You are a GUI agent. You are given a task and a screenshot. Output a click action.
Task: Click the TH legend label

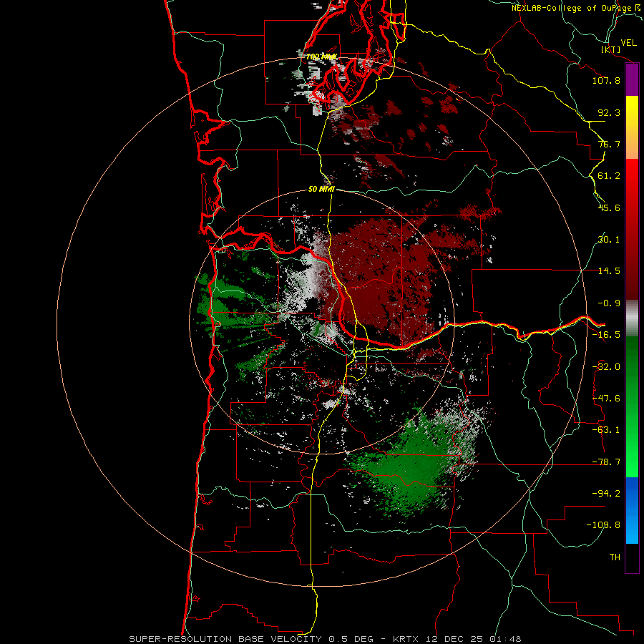tap(615, 557)
